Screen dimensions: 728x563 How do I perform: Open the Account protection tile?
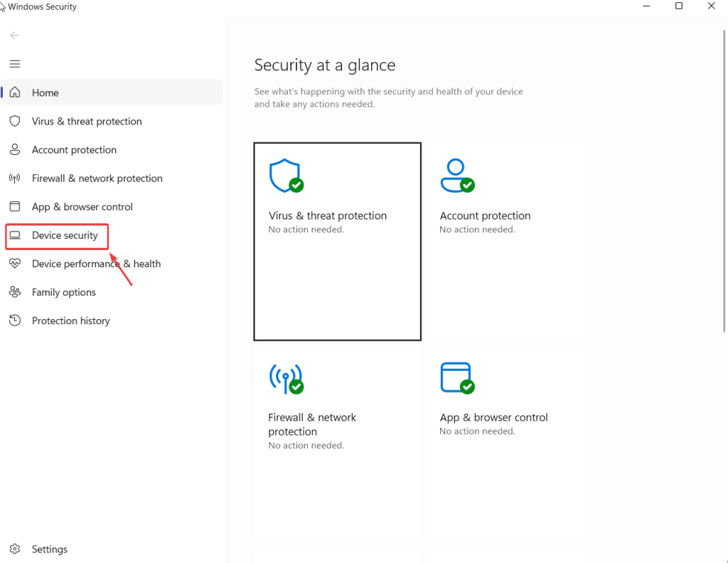pyautogui.click(x=508, y=242)
